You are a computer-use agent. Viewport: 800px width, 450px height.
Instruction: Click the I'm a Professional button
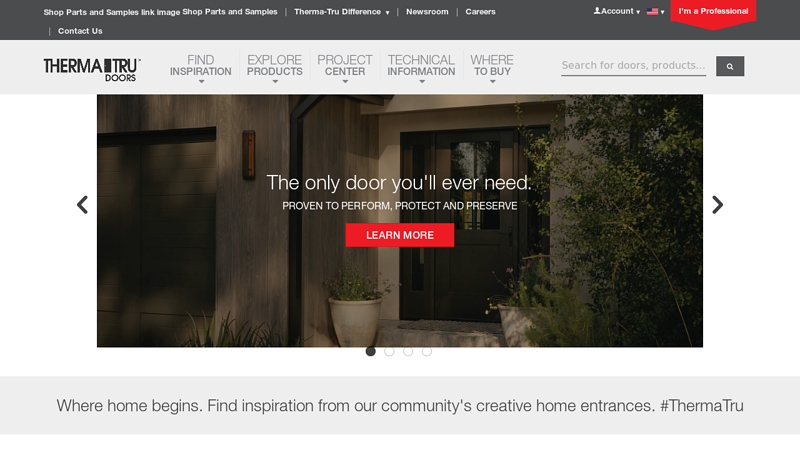(713, 12)
